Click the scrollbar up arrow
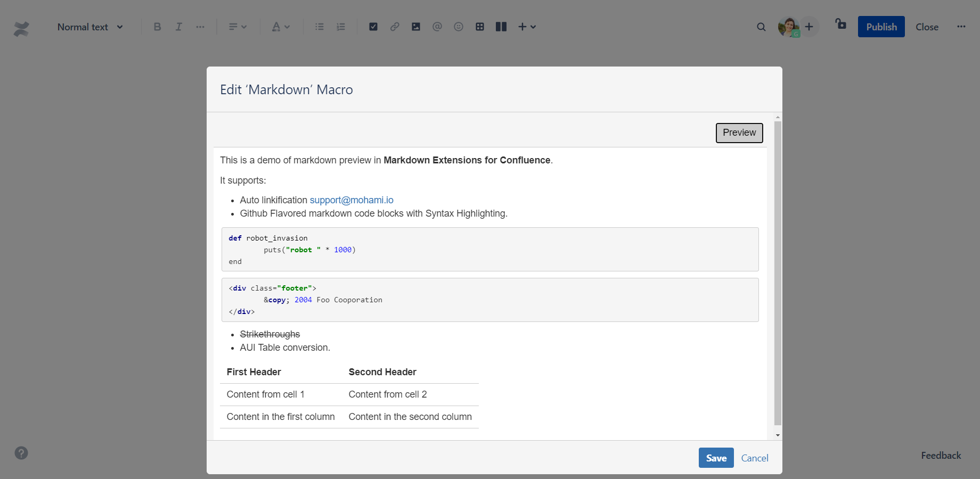Screen dimensions: 980x479 pos(778,117)
